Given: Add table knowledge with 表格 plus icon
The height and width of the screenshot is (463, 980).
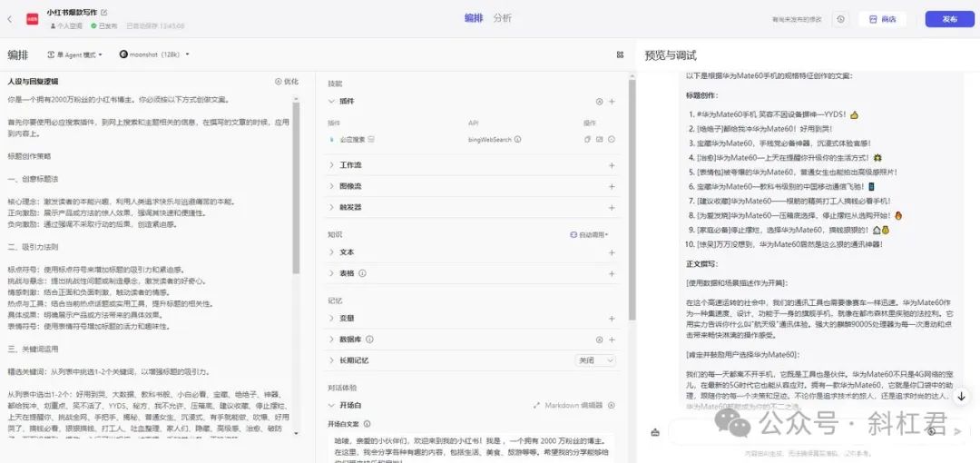Looking at the screenshot, I should [x=612, y=273].
